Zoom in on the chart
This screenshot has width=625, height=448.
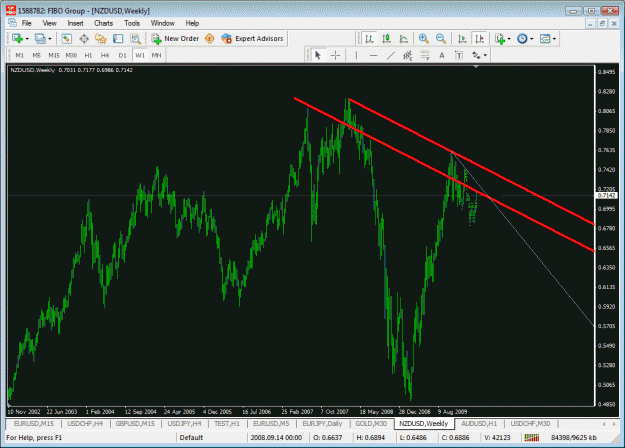[x=424, y=39]
